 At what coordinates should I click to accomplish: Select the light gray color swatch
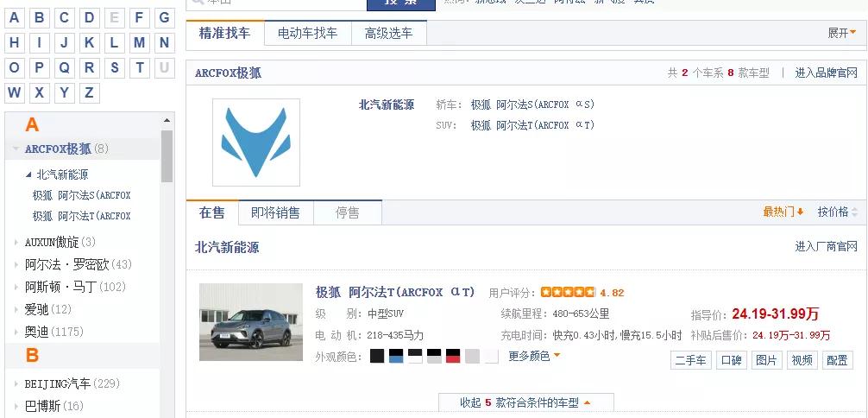472,356
